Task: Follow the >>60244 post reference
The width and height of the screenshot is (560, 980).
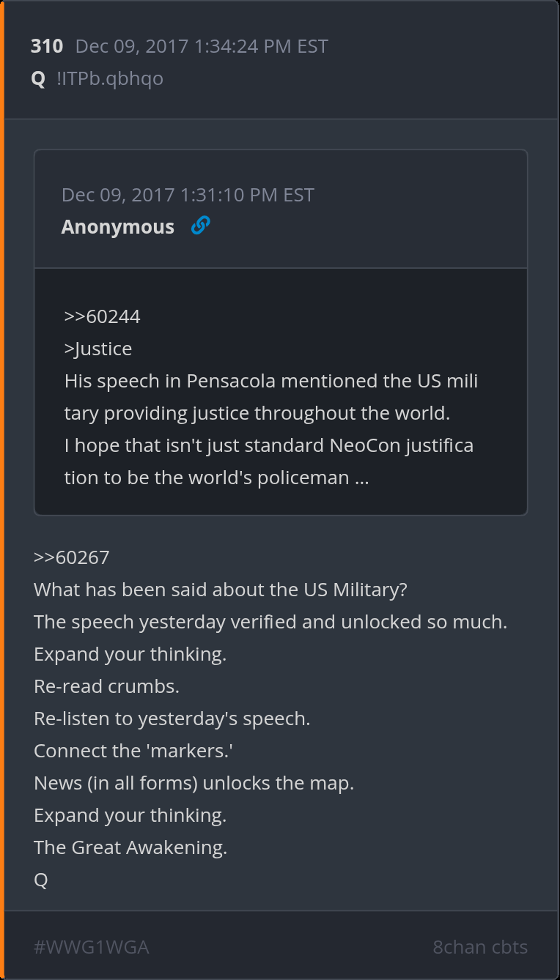Action: [102, 316]
